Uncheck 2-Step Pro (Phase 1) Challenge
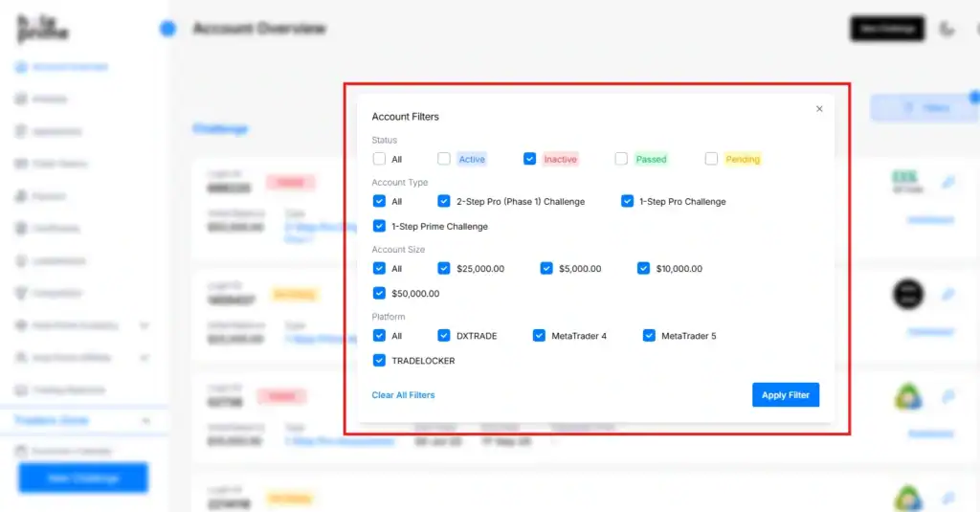980x512 pixels. 444,201
